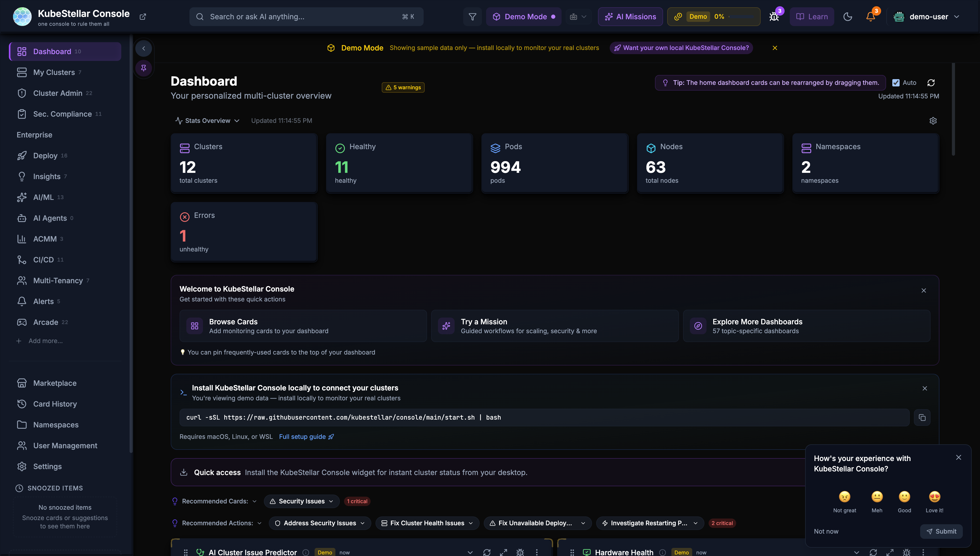Click in the search or ask AI field
The width and height of the screenshot is (980, 556).
pos(306,17)
